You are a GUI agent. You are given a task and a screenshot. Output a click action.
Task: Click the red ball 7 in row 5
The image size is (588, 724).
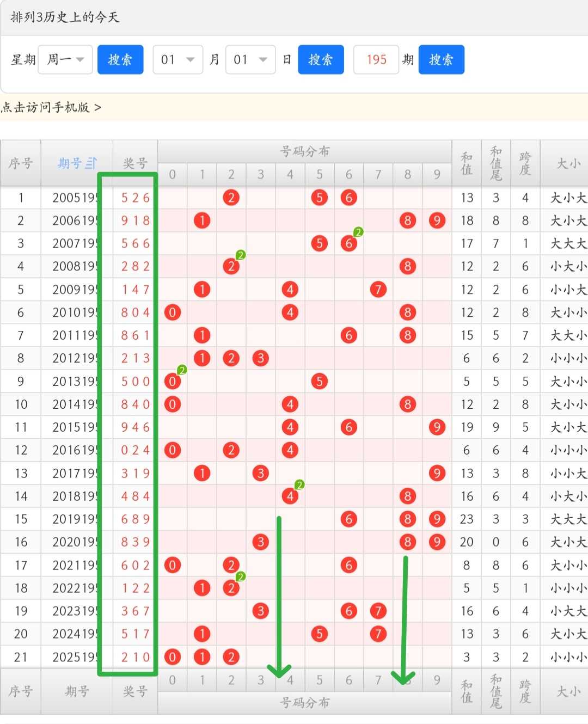(378, 290)
